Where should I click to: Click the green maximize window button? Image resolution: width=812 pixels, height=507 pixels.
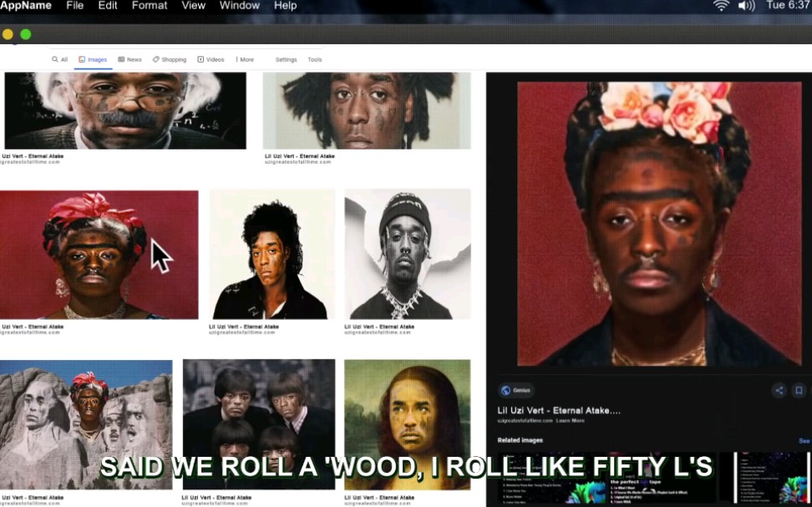pos(25,35)
